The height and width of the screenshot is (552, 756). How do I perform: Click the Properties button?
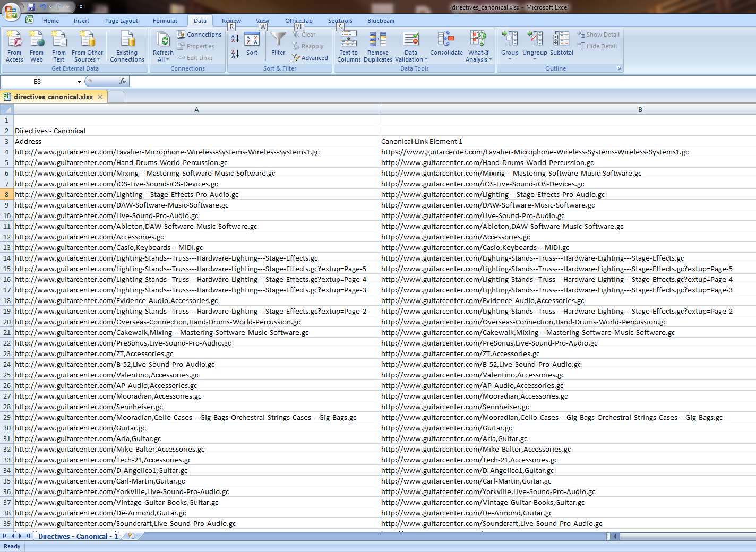(x=196, y=46)
